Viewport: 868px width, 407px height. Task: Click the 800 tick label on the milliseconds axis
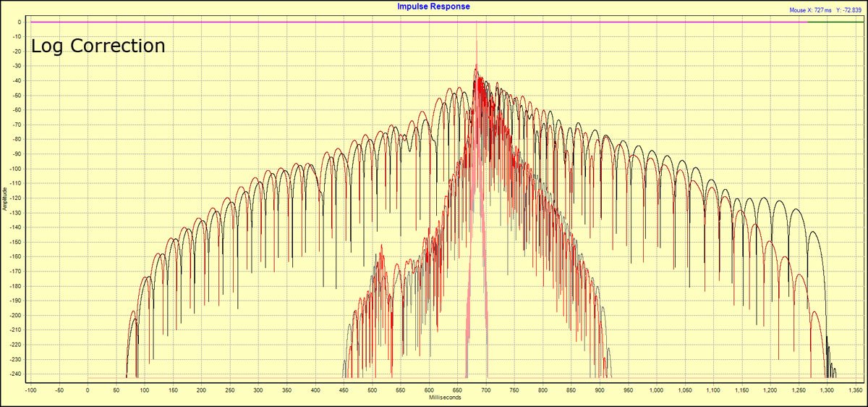tap(543, 390)
